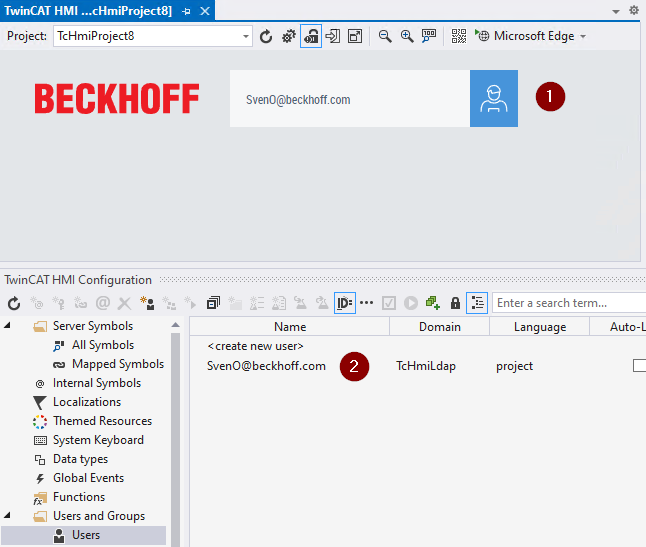Screen dimensions: 646x547
Task: Refresh the TwinCAT HMI Configuration panel
Action: [14, 304]
